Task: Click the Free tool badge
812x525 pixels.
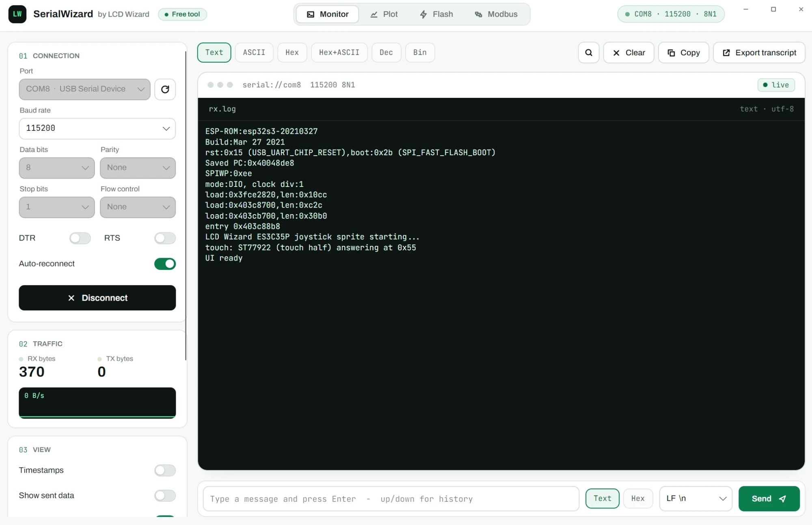Action: coord(182,14)
